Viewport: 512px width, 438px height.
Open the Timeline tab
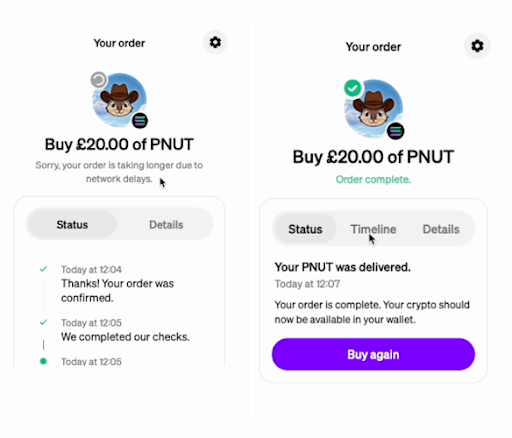click(x=373, y=229)
